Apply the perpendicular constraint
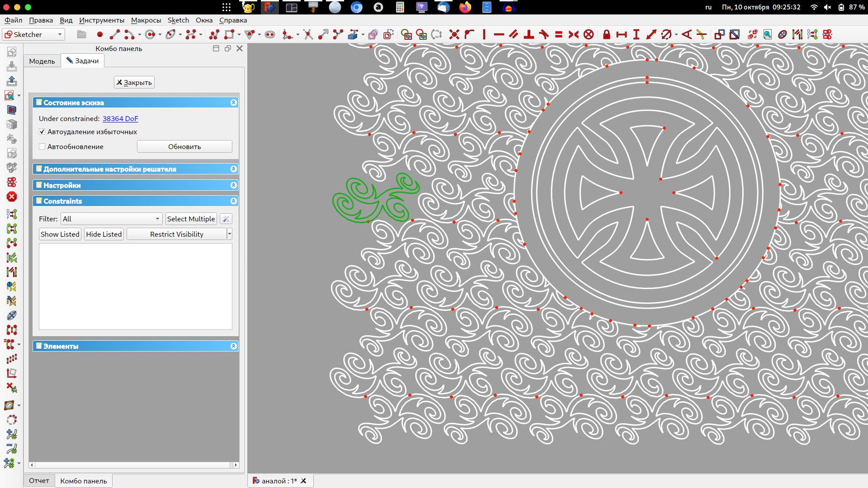The width and height of the screenshot is (868, 488). pos(528,34)
